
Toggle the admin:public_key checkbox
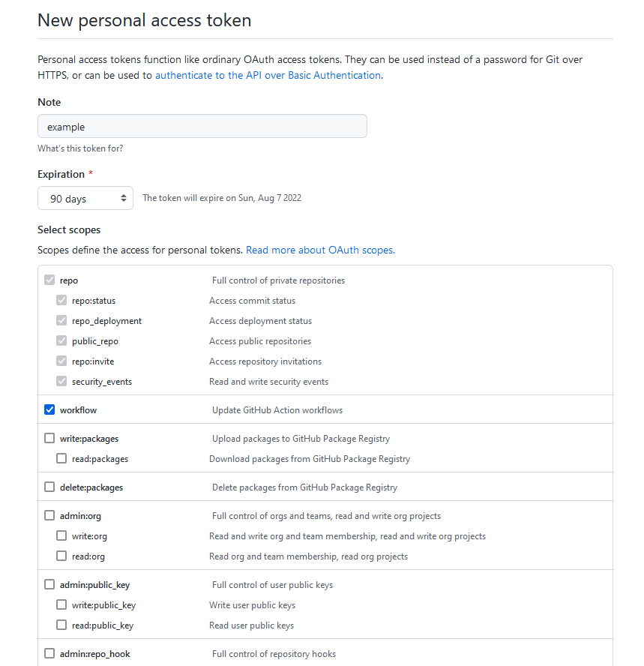click(x=49, y=584)
